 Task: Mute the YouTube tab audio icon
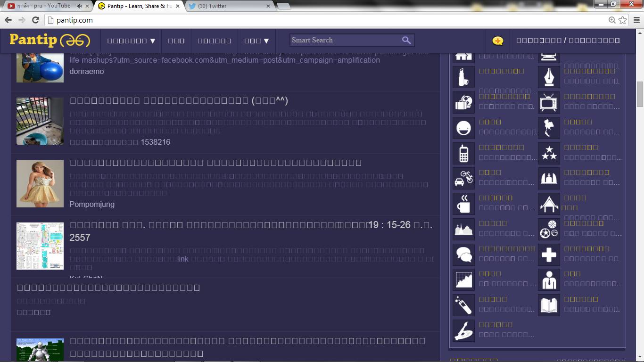click(x=79, y=6)
